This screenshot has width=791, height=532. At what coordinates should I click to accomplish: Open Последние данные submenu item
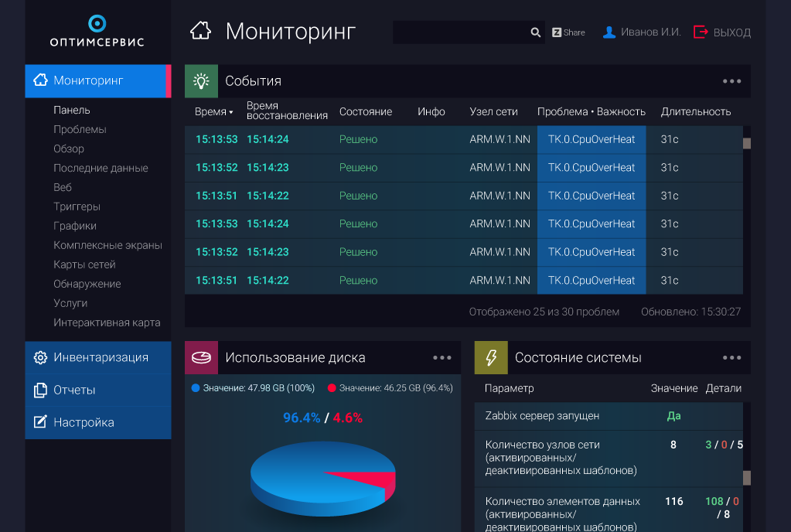[101, 168]
